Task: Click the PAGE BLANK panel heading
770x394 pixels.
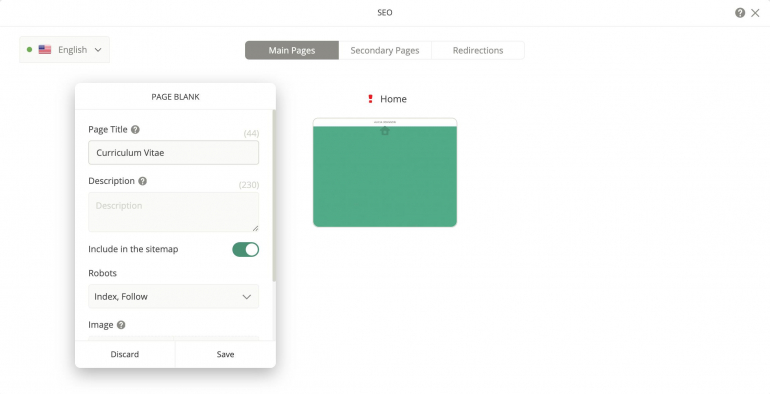Action: (175, 97)
